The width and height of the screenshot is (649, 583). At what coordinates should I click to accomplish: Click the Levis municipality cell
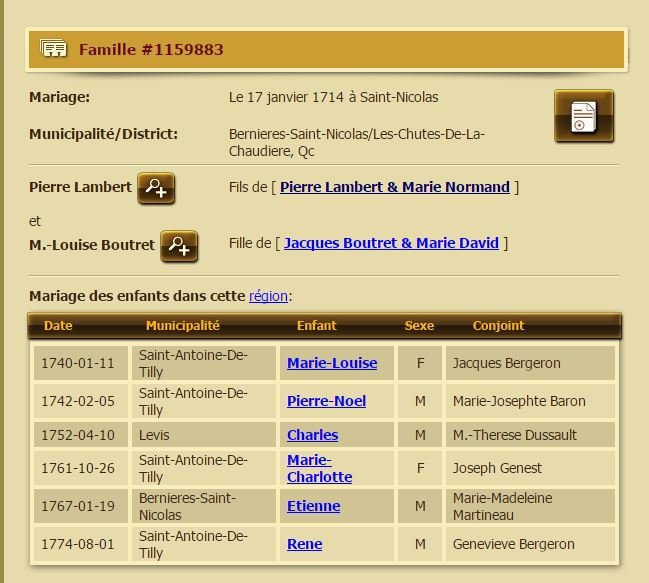pyautogui.click(x=204, y=435)
